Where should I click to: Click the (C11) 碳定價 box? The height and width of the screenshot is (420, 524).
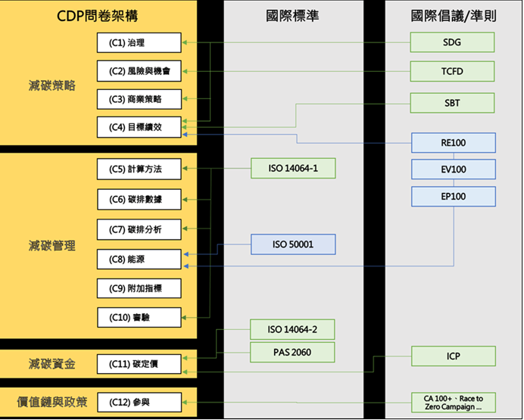(x=139, y=364)
